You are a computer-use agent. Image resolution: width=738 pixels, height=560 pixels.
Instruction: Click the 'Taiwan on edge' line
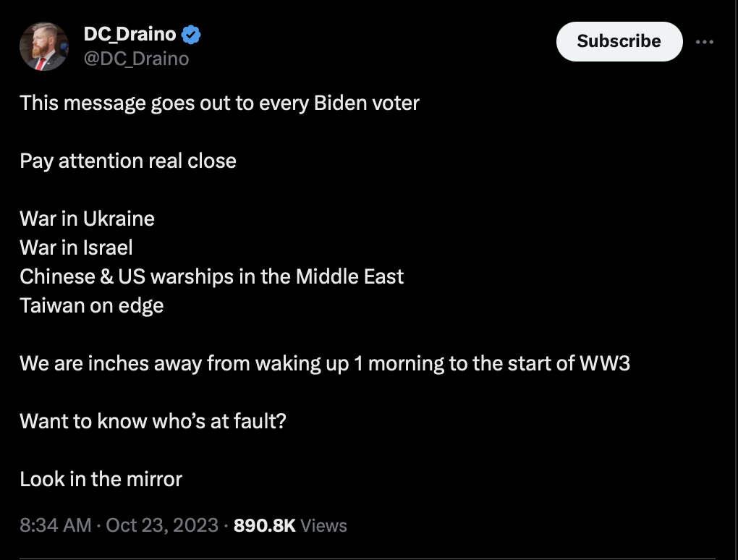coord(92,305)
